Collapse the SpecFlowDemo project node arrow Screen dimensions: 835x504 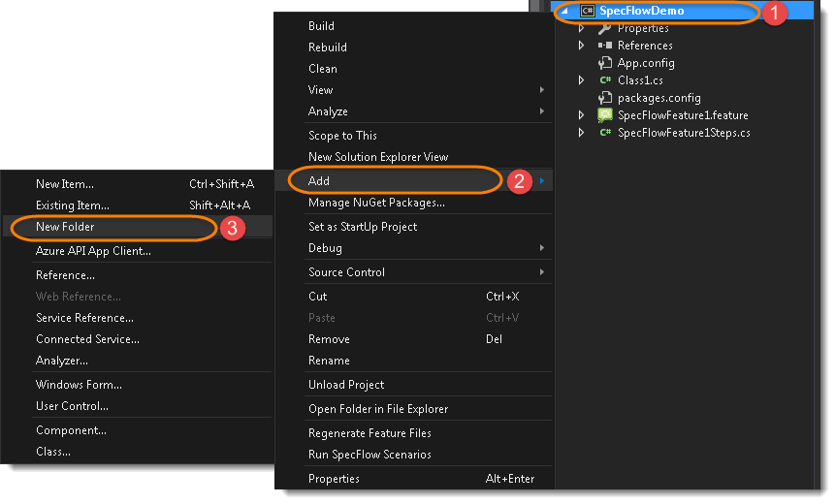[x=565, y=11]
